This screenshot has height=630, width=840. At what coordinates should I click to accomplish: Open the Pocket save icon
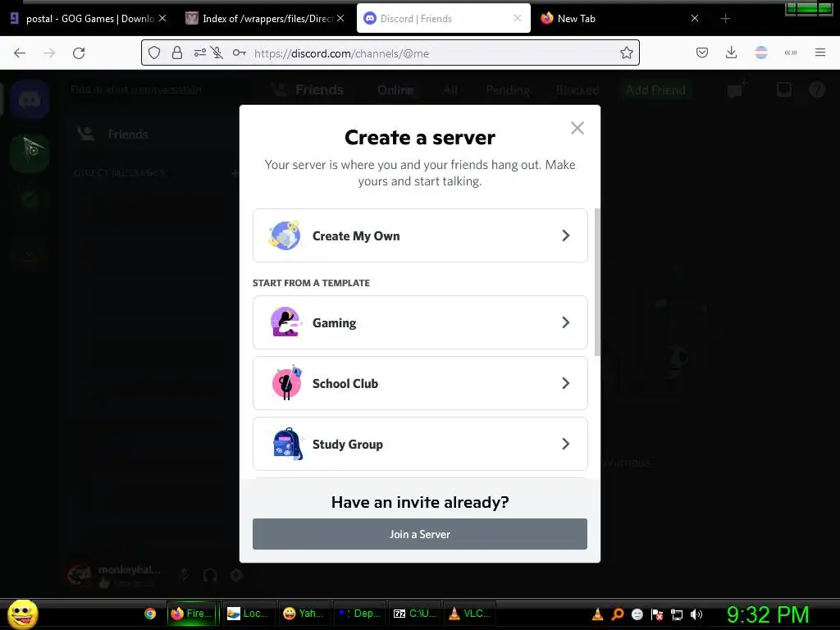tap(702, 52)
